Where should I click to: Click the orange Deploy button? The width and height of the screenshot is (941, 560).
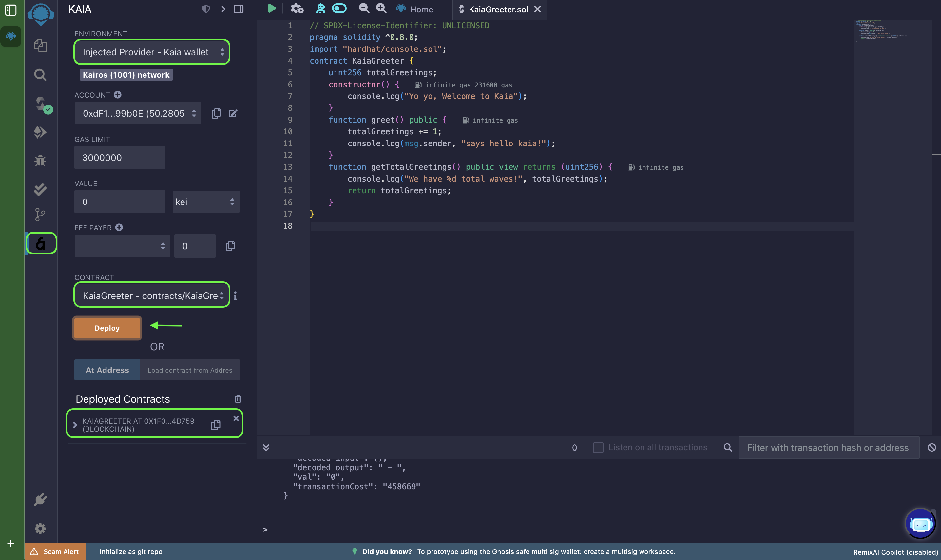(107, 328)
